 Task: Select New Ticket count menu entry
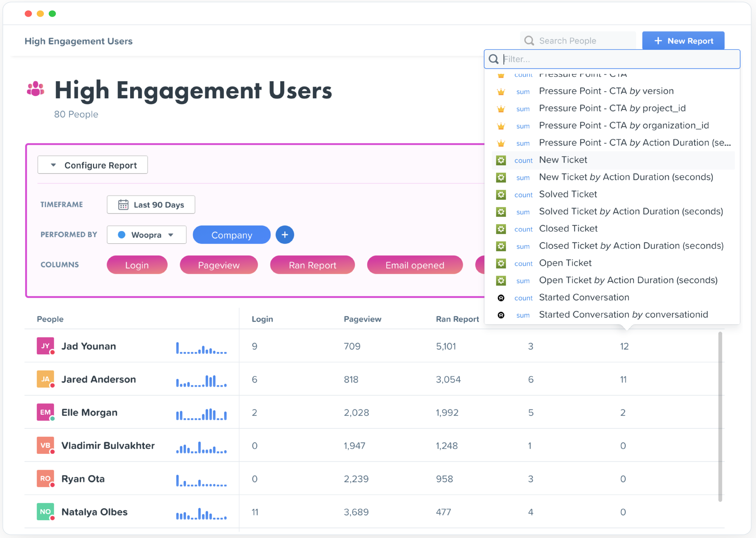(x=613, y=160)
